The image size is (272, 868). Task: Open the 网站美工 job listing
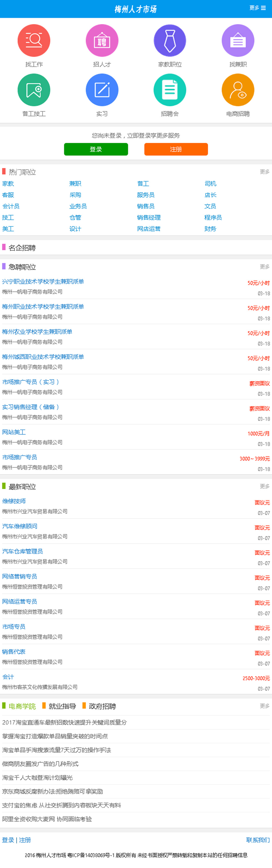(x=14, y=432)
